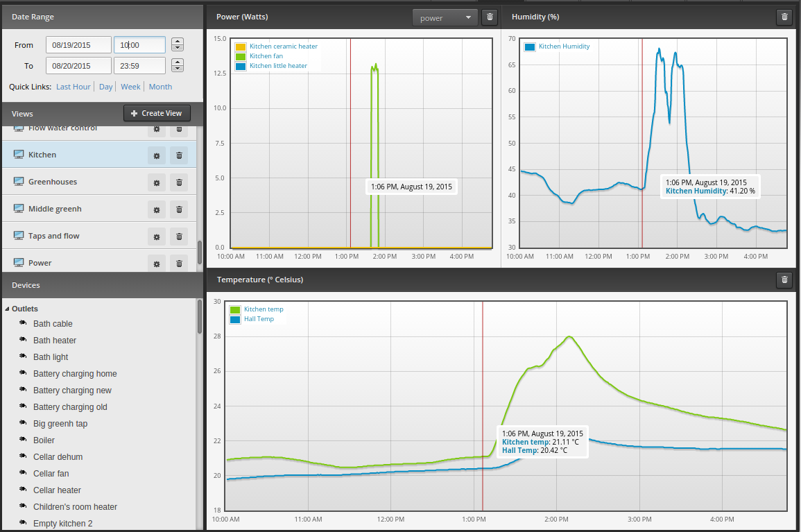Select the Kitchen view
The height and width of the screenshot is (532, 801).
[x=99, y=155]
